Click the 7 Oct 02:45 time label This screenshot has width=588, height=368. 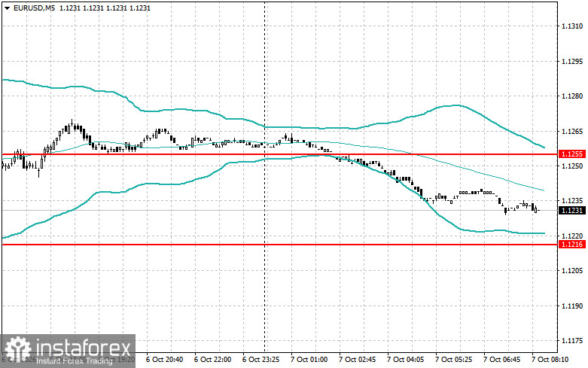[x=357, y=360]
